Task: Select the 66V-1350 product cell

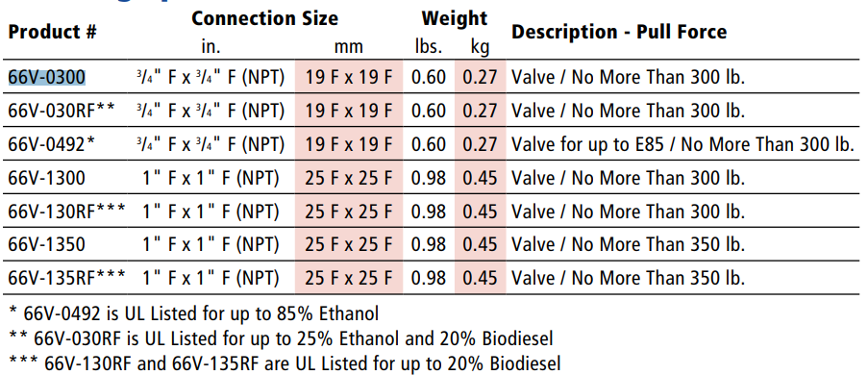Action: pyautogui.click(x=46, y=244)
